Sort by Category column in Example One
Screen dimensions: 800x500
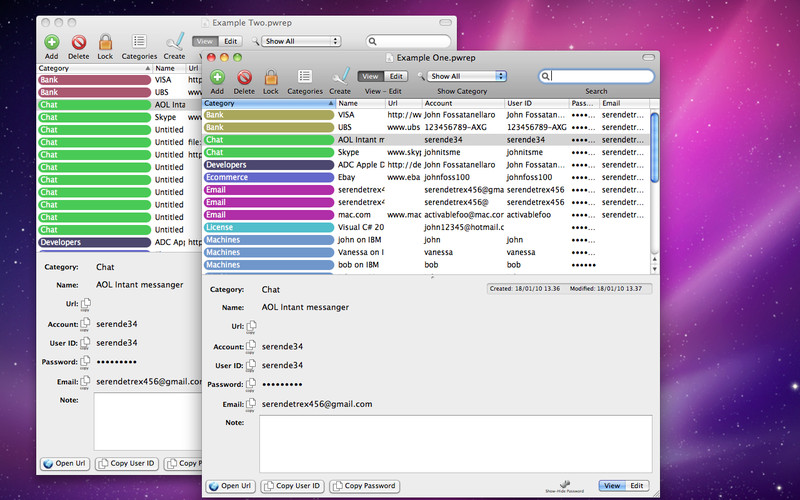(269, 104)
